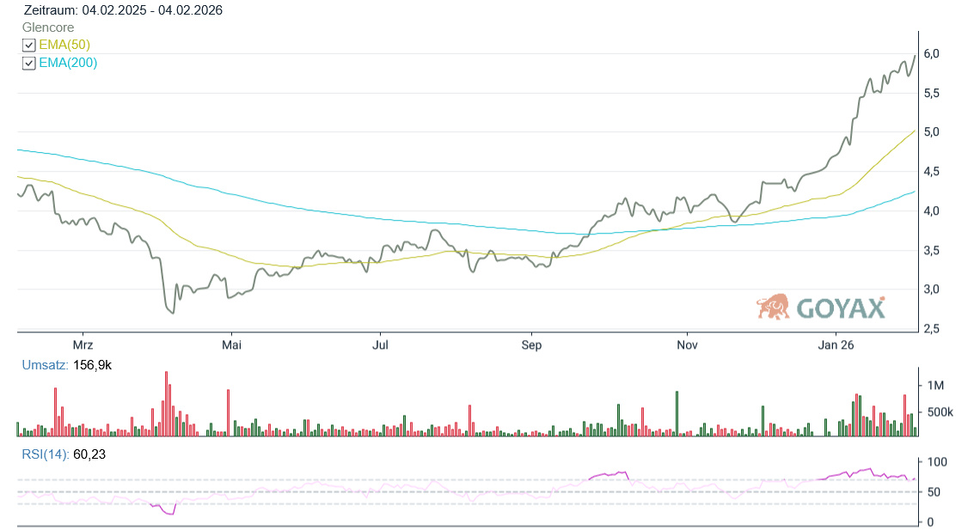Viewport: 980px width, 530px height.
Task: Select the Glencore chart title
Action: [48, 27]
